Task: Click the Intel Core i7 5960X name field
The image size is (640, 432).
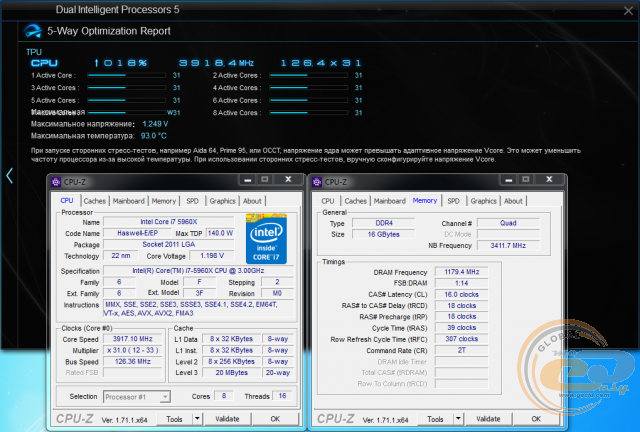Action: (169, 222)
